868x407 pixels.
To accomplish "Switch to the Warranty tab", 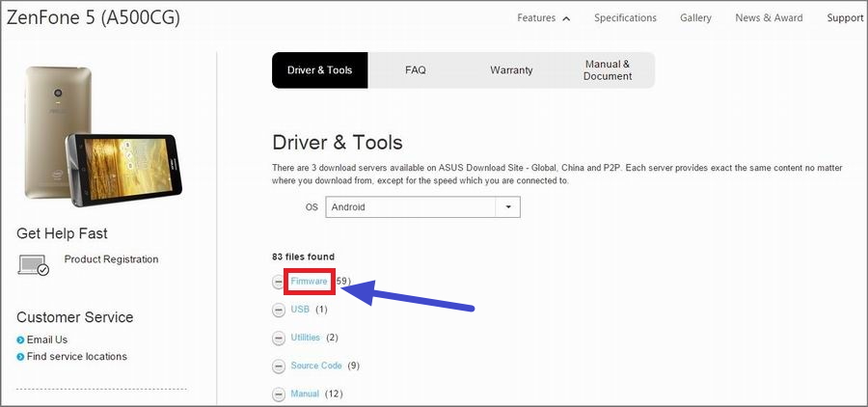I will tap(511, 70).
